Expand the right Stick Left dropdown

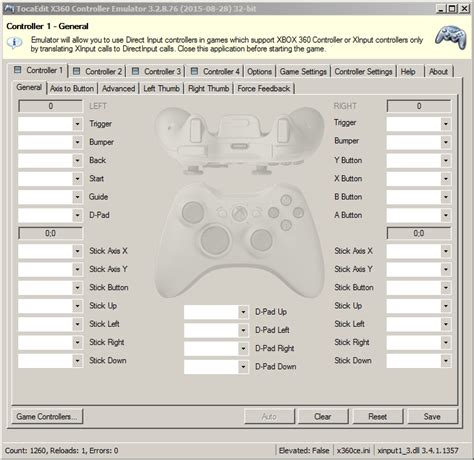tap(446, 324)
